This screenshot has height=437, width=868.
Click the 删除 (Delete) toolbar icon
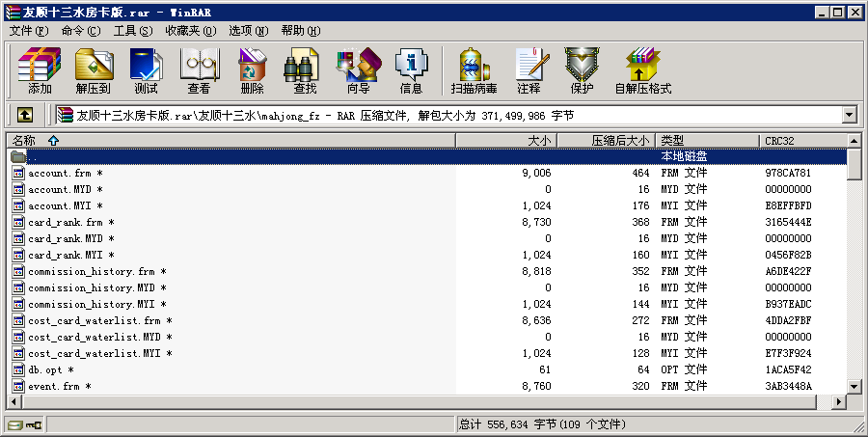[253, 70]
